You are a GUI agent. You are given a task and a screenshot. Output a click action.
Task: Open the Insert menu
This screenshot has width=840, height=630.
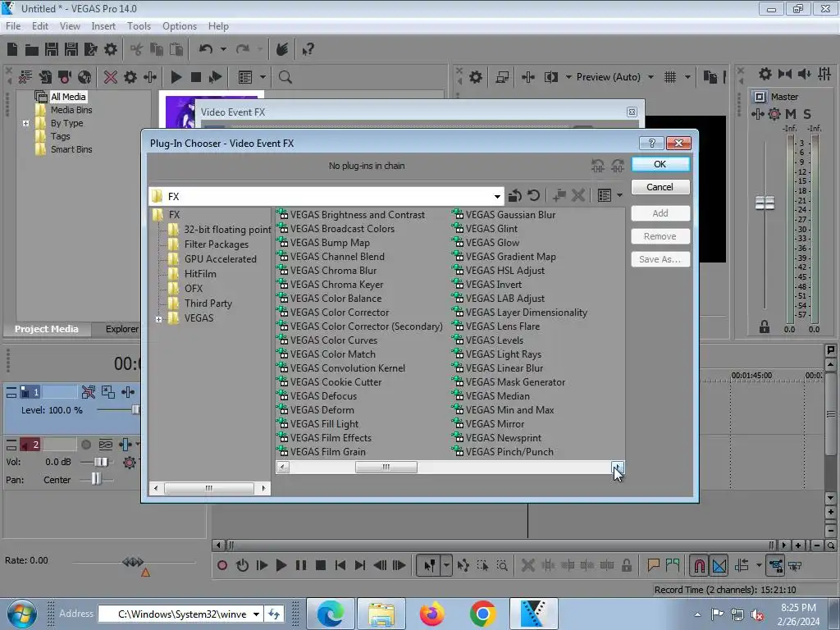point(103,25)
